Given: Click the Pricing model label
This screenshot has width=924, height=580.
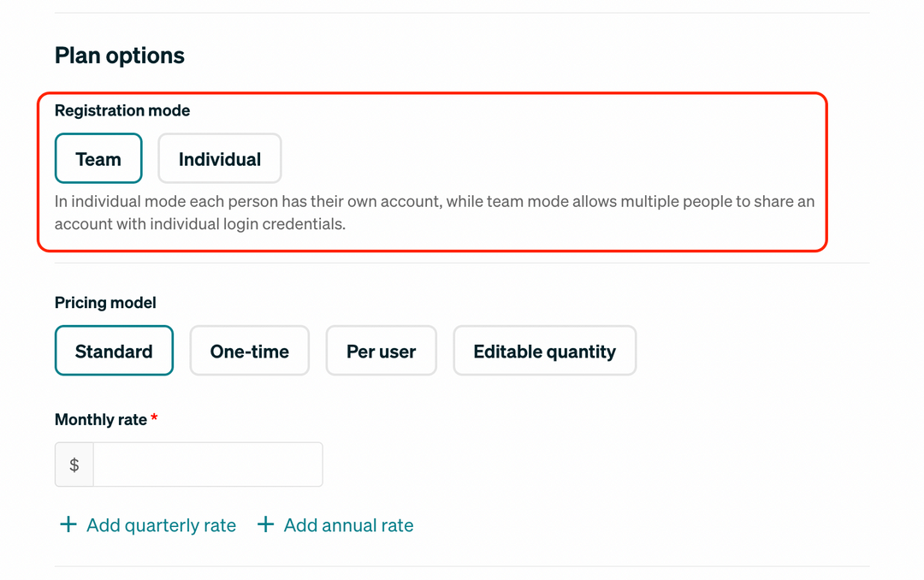Looking at the screenshot, I should pos(105,302).
